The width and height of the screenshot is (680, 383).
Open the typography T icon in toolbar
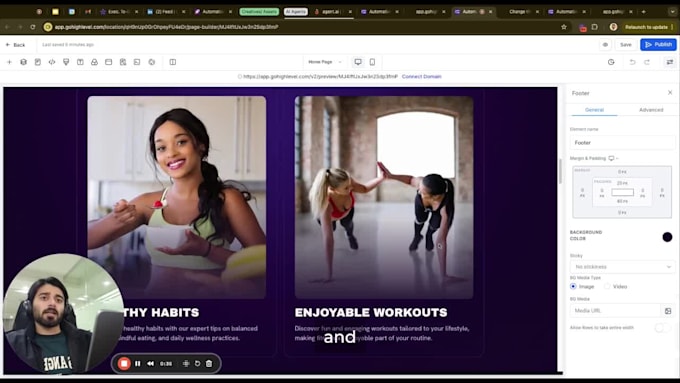tap(80, 62)
